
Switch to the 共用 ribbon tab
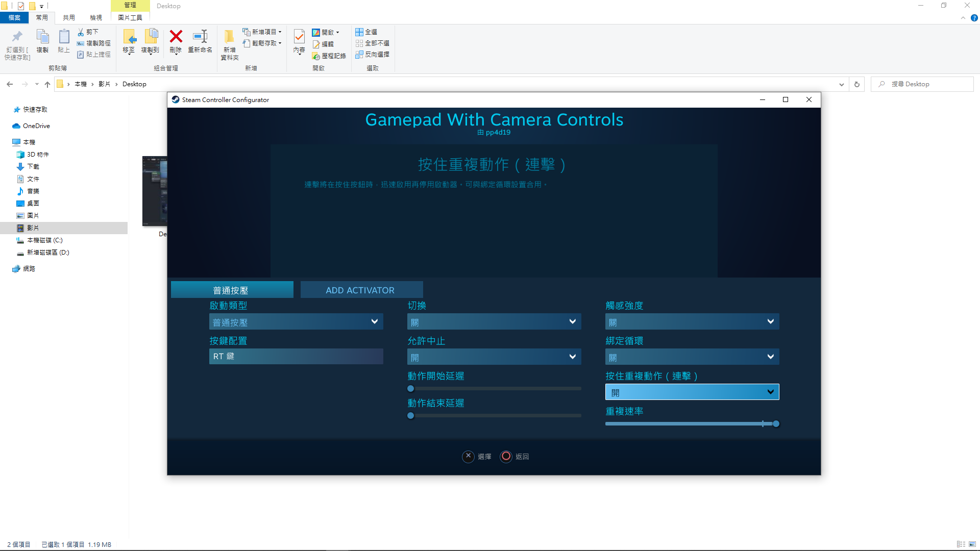point(69,18)
